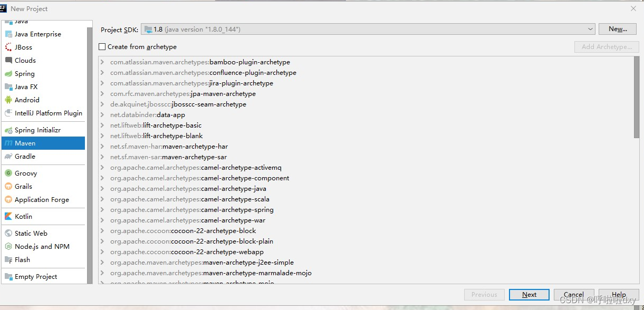Click the Next button
Image resolution: width=644 pixels, height=310 pixels.
coord(529,295)
